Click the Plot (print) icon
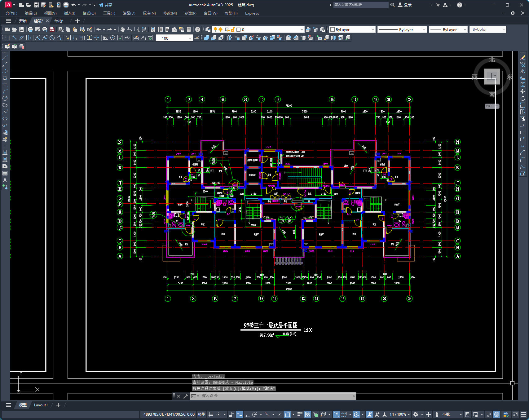This screenshot has height=420, width=529. tap(30, 29)
